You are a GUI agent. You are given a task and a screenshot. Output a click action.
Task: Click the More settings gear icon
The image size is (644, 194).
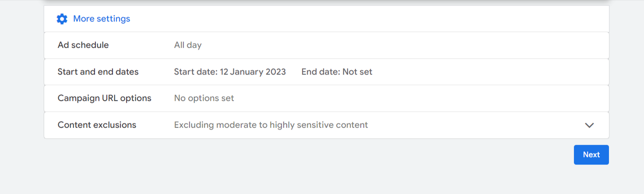(x=62, y=19)
